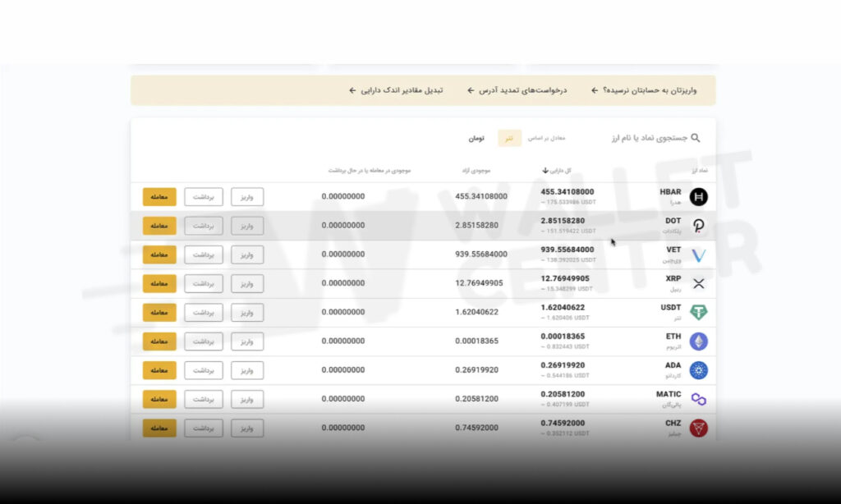Click the 'نماد ارز' column header
841x504 pixels.
pos(700,171)
